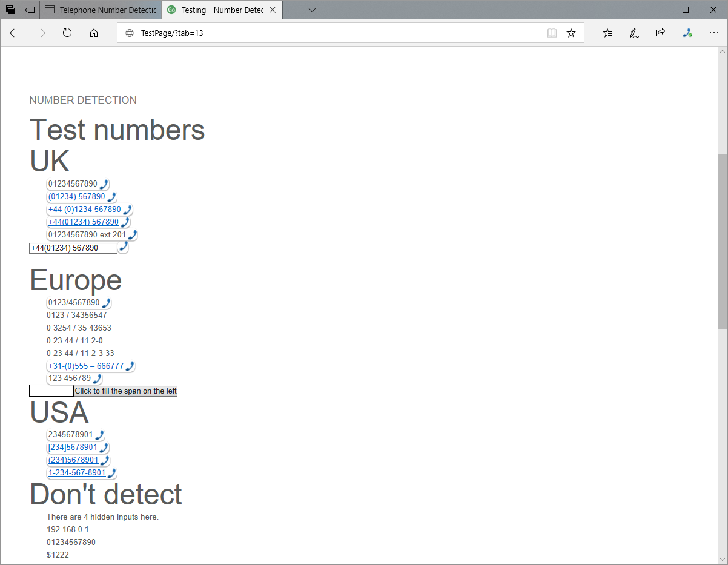Click the +44 (0)1234 567890 link
The height and width of the screenshot is (565, 728).
(84, 210)
